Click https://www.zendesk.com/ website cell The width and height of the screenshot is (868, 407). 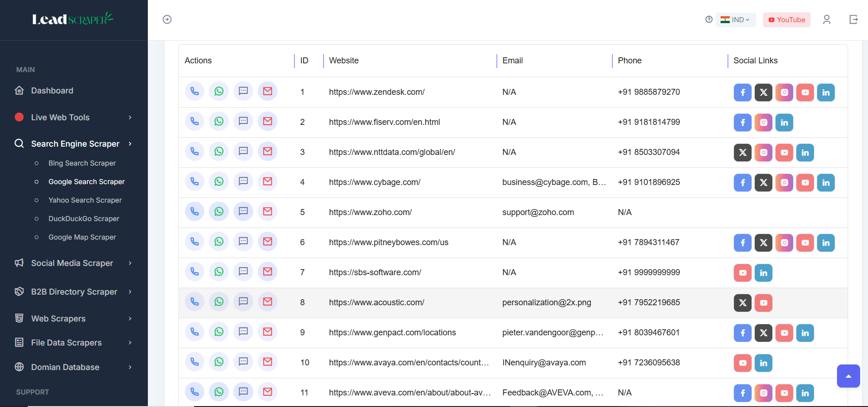pos(377,92)
